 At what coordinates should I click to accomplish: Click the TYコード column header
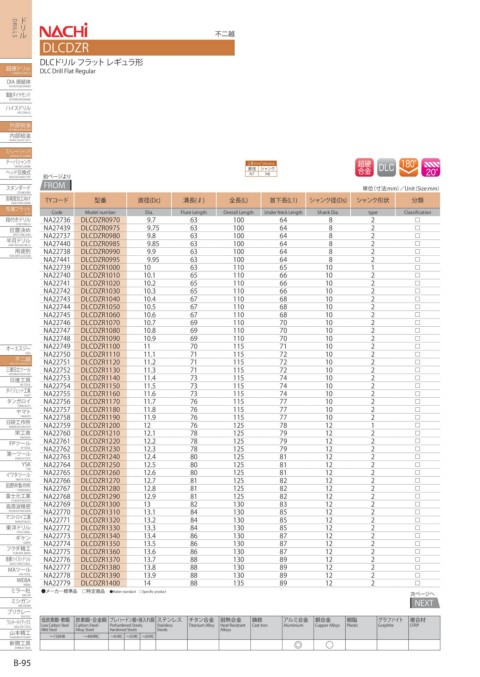(x=57, y=200)
